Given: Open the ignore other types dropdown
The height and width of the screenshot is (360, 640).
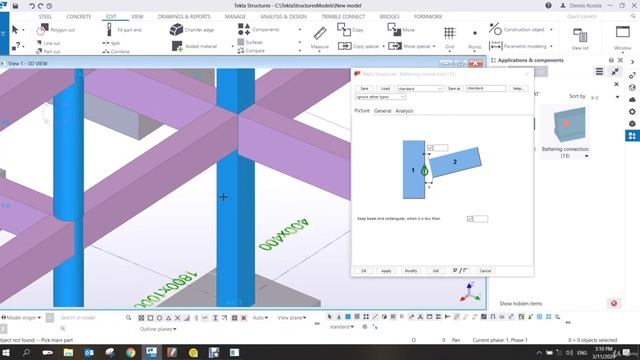Looking at the screenshot, I should click(x=380, y=97).
